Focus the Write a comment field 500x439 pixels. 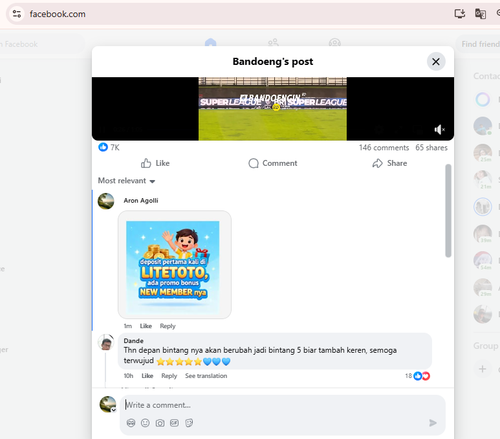coord(283,405)
